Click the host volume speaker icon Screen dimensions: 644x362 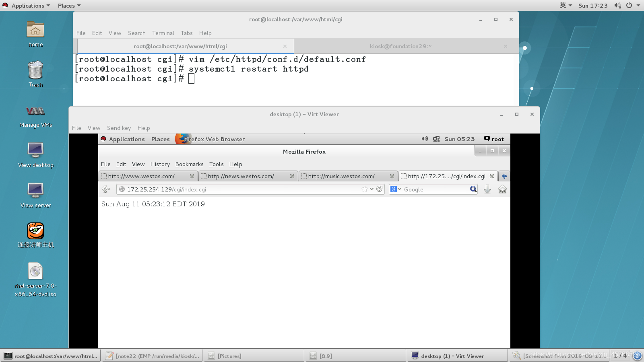coord(617,5)
